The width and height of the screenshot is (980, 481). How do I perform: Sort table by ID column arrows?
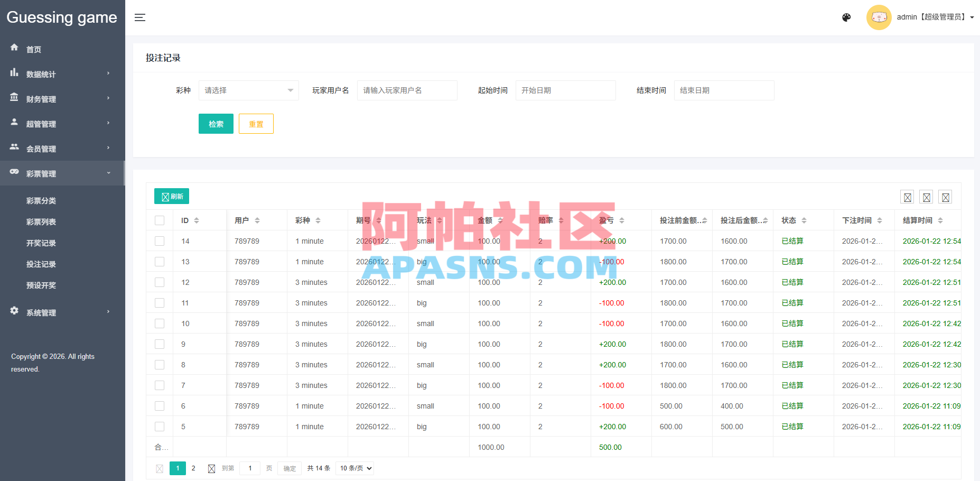pos(197,220)
